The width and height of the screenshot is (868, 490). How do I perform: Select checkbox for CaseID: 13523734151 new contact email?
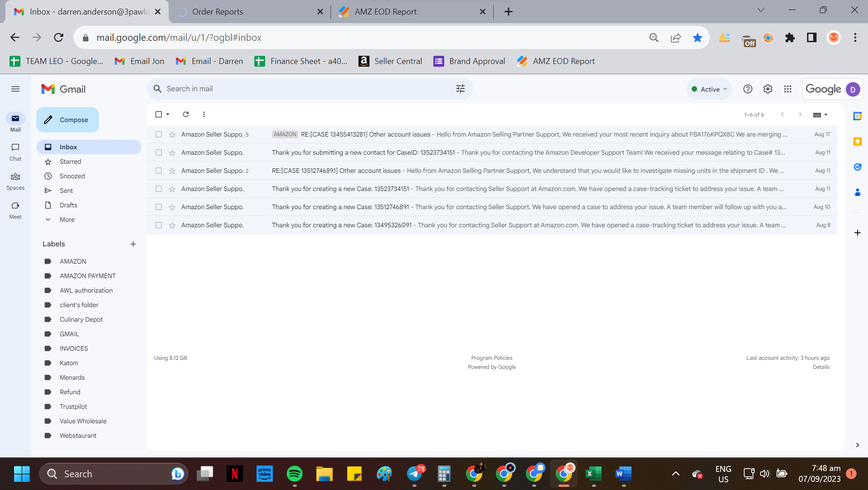[159, 152]
